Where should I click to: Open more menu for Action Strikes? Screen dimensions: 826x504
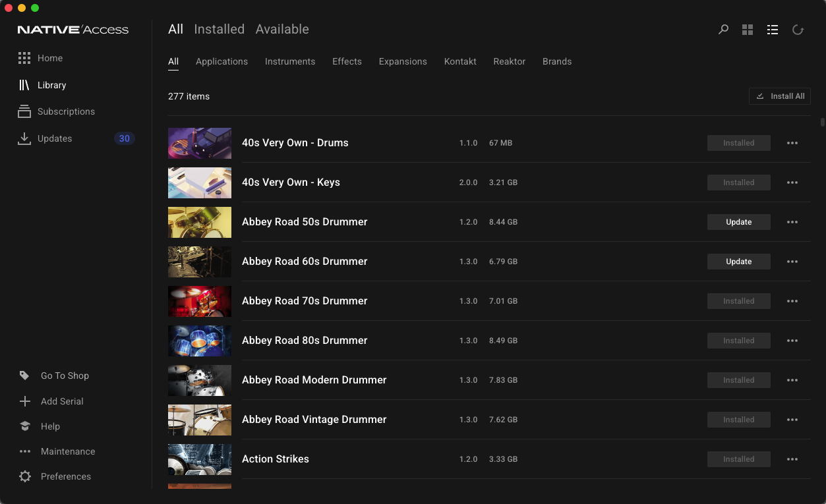click(x=792, y=459)
